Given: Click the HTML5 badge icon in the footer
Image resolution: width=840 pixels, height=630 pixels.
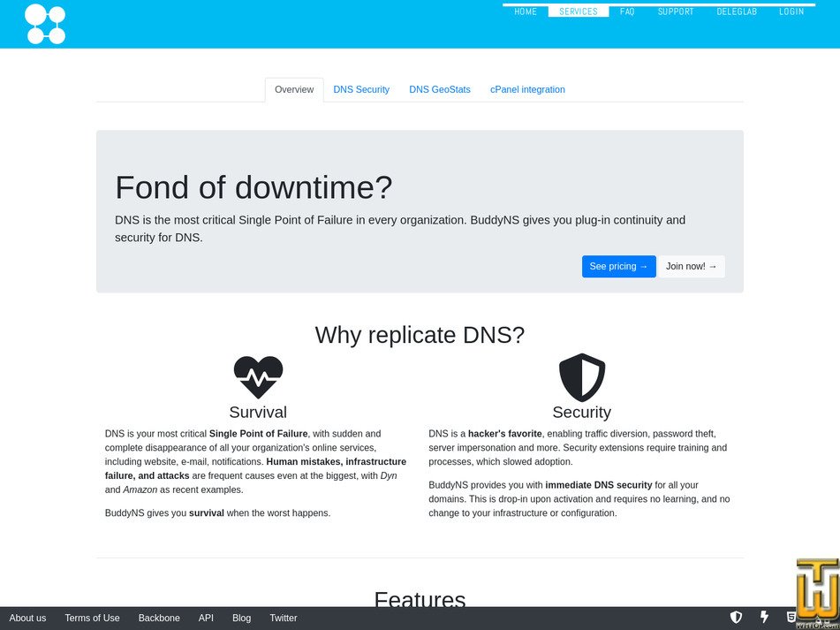Looking at the screenshot, I should (x=791, y=617).
